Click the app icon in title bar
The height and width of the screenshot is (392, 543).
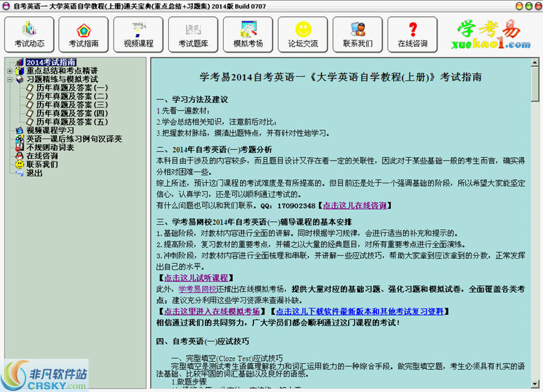[6, 6]
